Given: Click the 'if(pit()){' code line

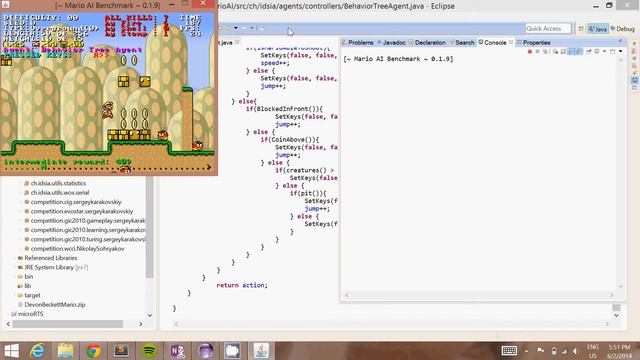Looking at the screenshot, I should pos(308,193).
